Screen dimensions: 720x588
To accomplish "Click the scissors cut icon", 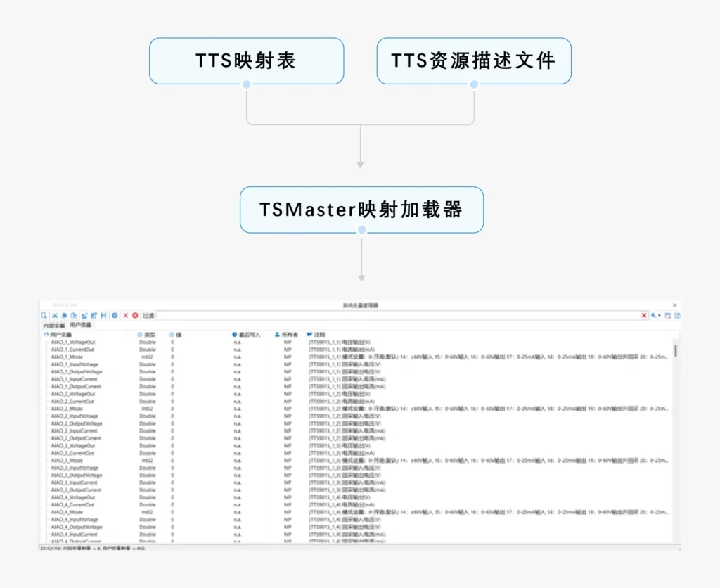I will pos(54,316).
